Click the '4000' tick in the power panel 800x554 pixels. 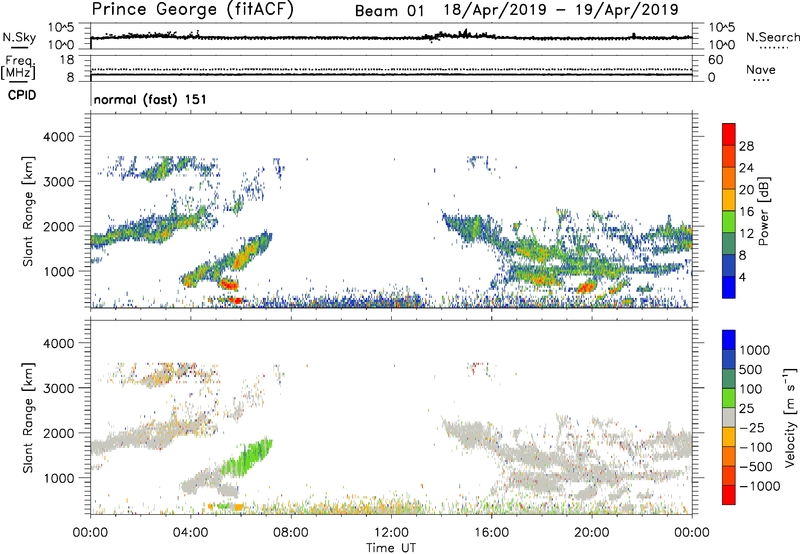(58, 137)
